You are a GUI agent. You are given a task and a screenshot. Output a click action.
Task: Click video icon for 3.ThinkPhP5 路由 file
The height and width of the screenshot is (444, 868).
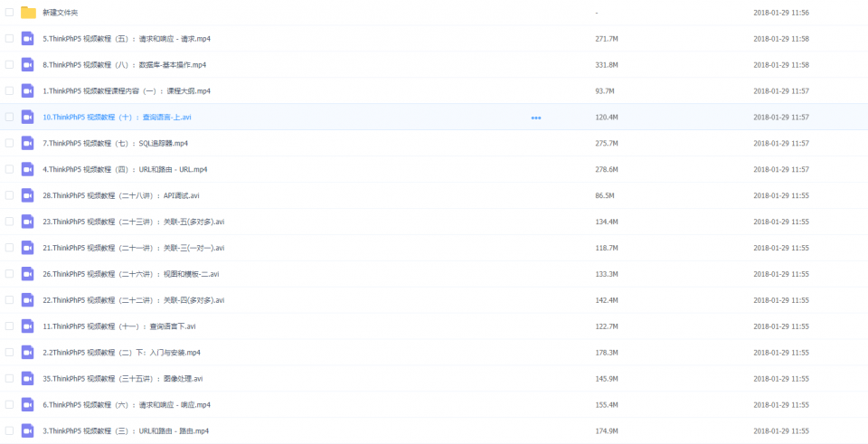28,430
